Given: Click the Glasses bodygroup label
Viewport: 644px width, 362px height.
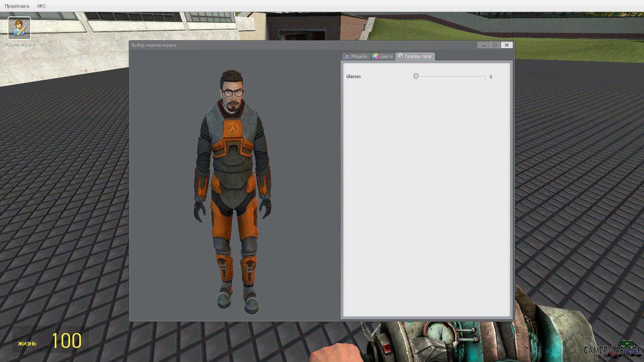Looking at the screenshot, I should (353, 76).
